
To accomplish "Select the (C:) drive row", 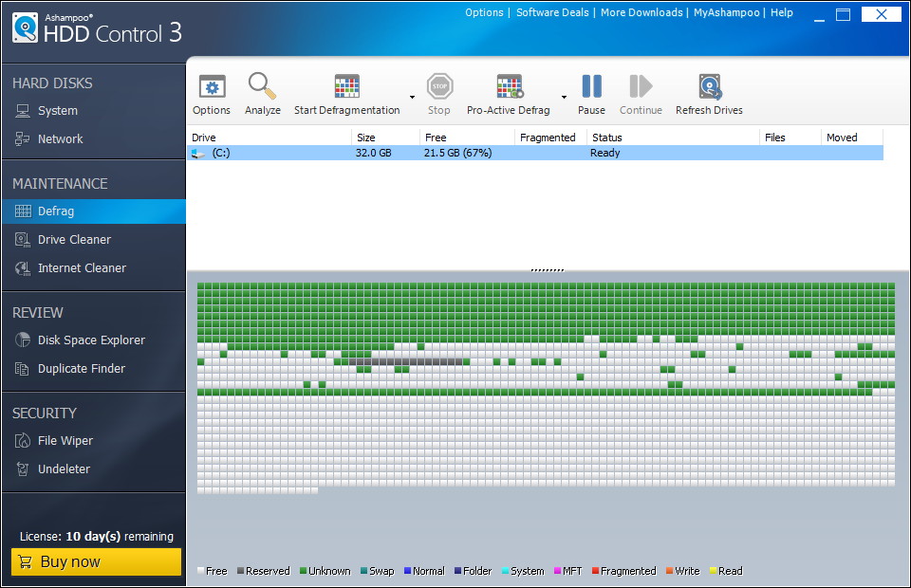I will (x=535, y=153).
